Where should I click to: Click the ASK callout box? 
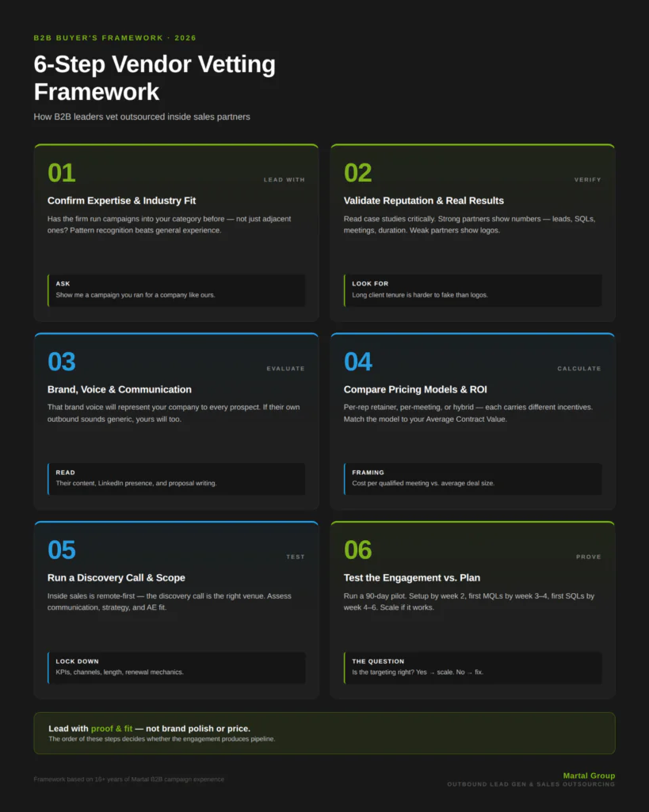(x=177, y=290)
